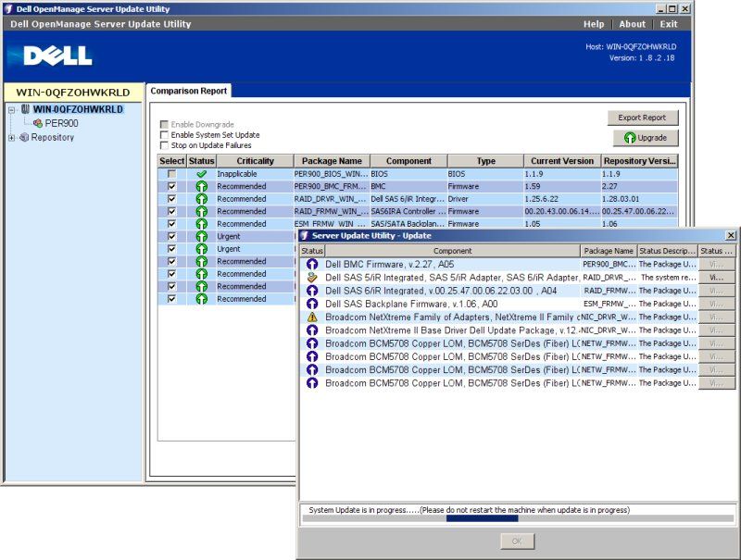741x560 pixels.
Task: Click 'The system re...' status description cell
Action: [668, 278]
